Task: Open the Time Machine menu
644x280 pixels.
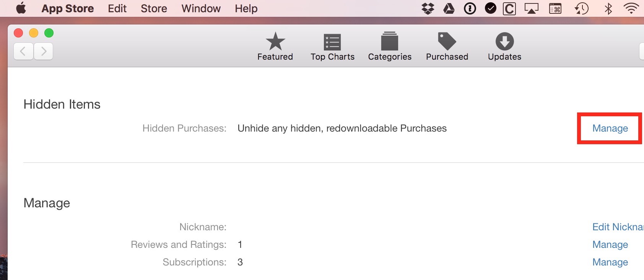Action: coord(581,8)
